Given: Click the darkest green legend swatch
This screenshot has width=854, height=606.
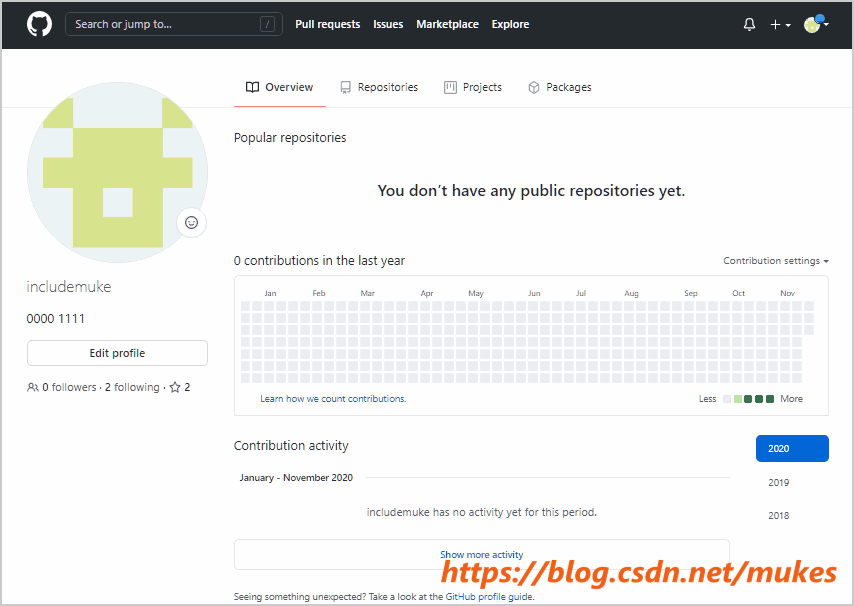Looking at the screenshot, I should coord(770,399).
